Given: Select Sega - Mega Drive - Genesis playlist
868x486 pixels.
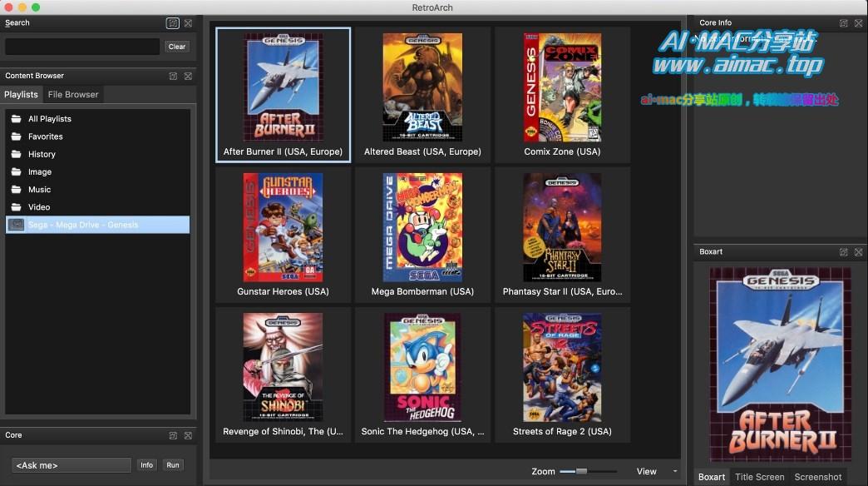Looking at the screenshot, I should click(x=97, y=225).
